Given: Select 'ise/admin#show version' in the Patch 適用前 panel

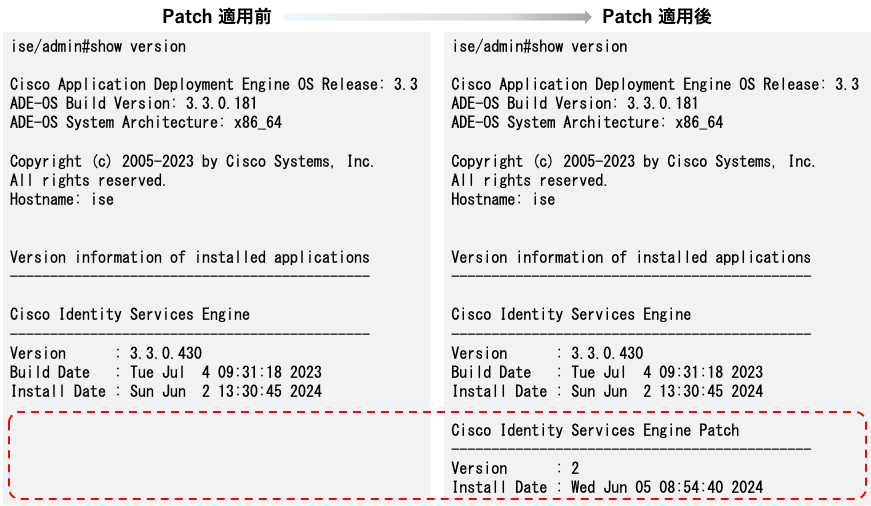Looking at the screenshot, I should pos(98,47).
